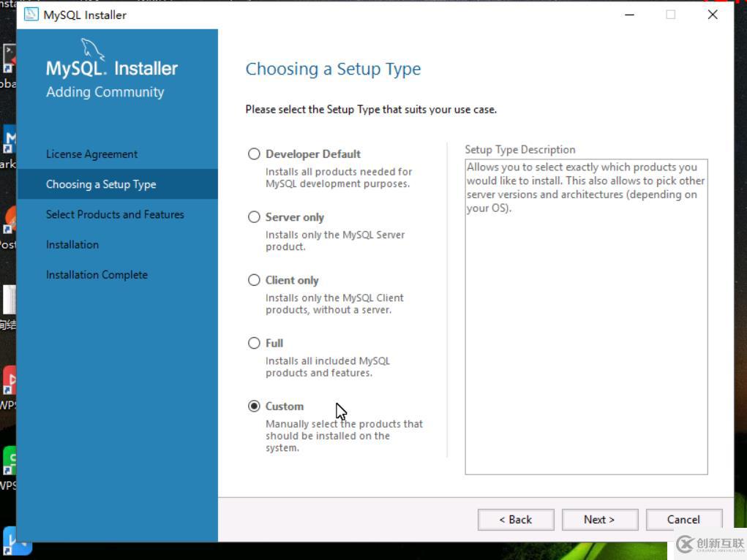Viewport: 747px width, 560px height.
Task: Close the MySQL Installer window
Action: [x=713, y=15]
